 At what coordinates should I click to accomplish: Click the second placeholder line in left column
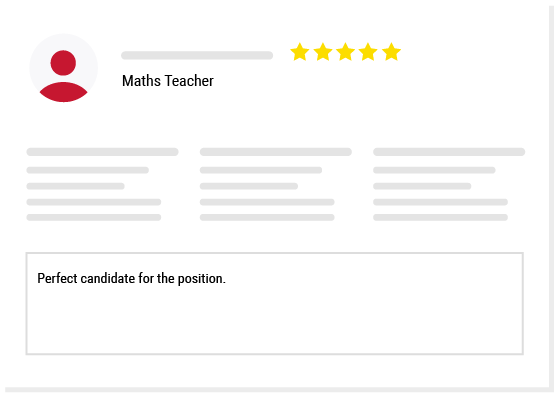click(88, 170)
